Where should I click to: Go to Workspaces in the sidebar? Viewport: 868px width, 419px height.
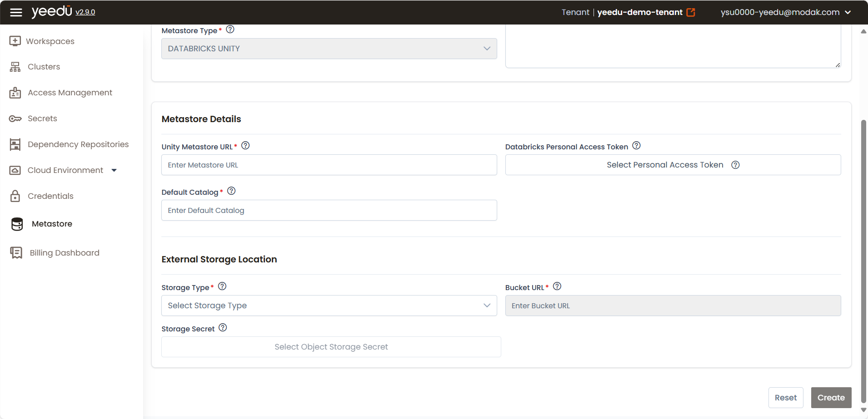pyautogui.click(x=50, y=41)
